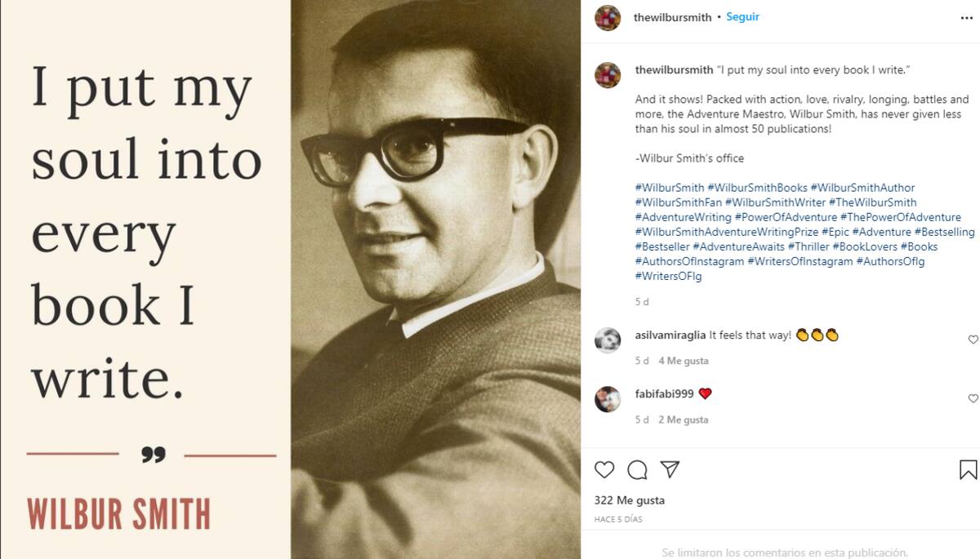Screen dimensions: 980x559
Task: Share post with paper plane icon
Action: click(x=670, y=470)
